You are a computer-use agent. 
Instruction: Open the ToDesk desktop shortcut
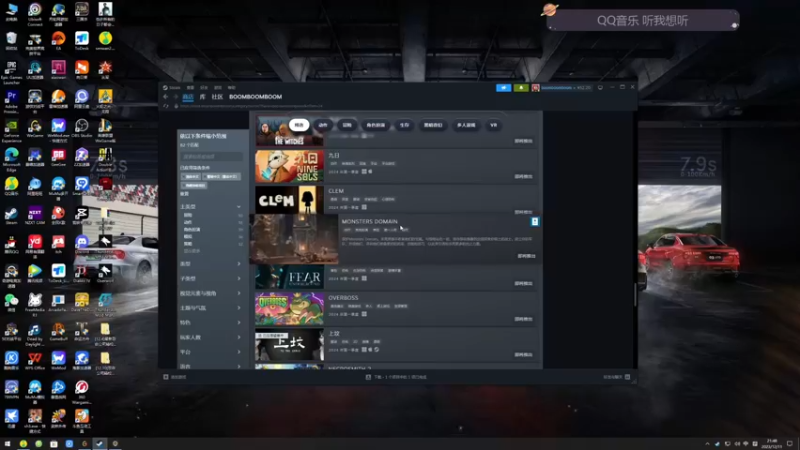[x=82, y=42]
